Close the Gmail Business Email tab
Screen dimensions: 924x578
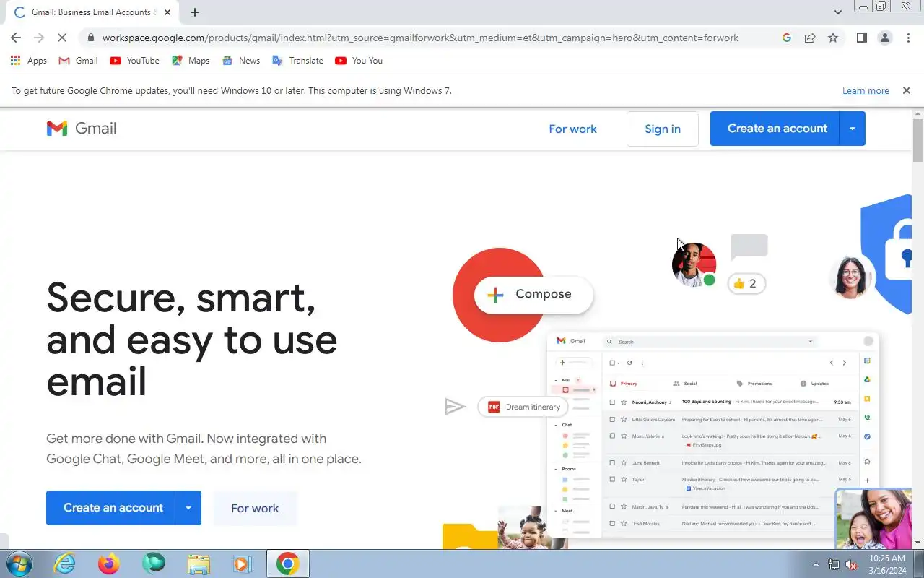[x=167, y=12]
